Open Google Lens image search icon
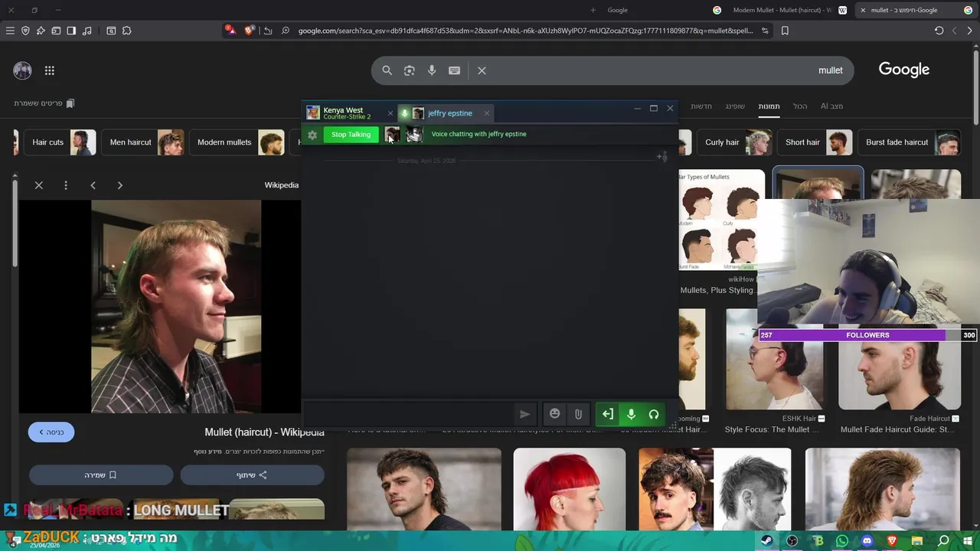 [410, 70]
